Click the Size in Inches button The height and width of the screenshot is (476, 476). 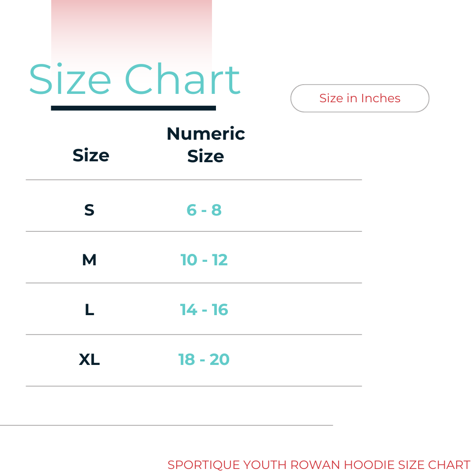(360, 98)
